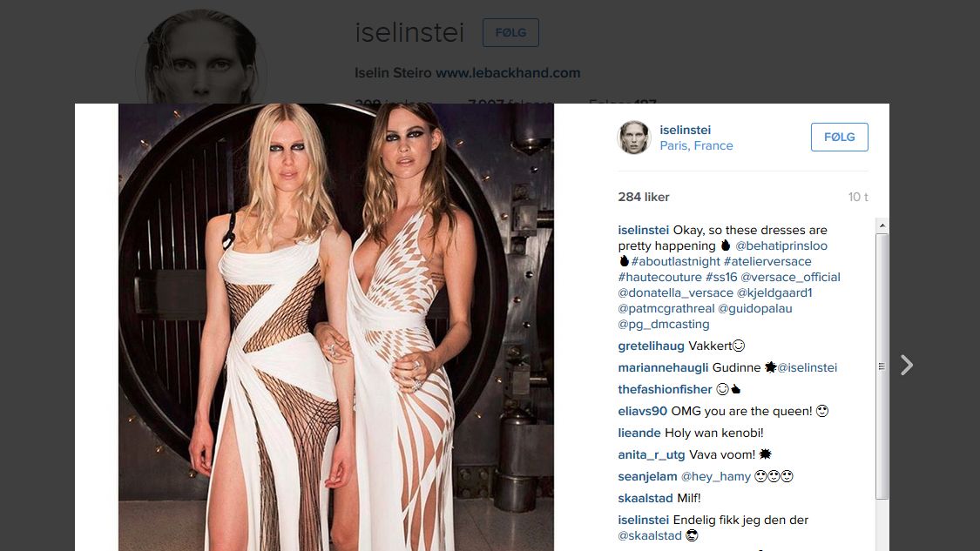Image resolution: width=980 pixels, height=551 pixels.
Task: Click the next post arrow chevron
Action: (906, 365)
